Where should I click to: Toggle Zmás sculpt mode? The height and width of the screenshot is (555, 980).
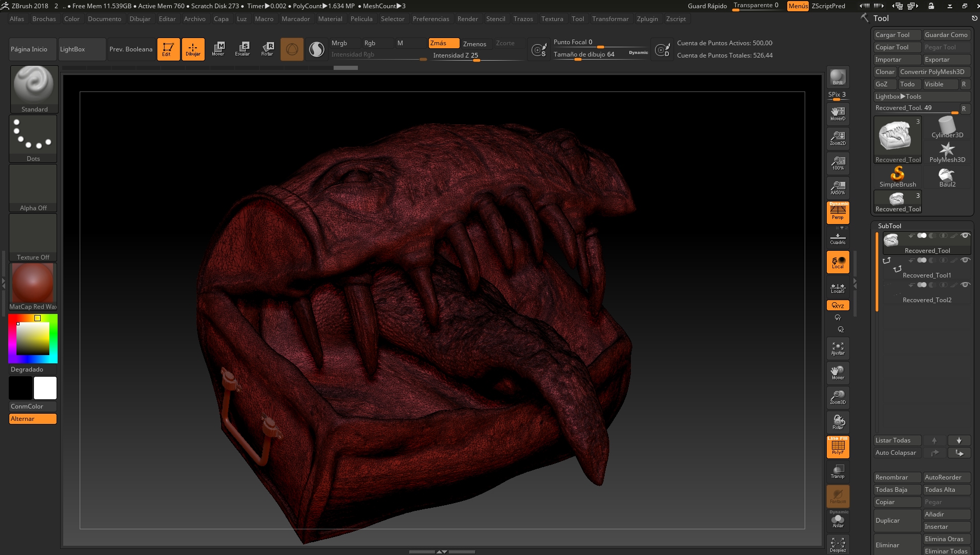444,43
